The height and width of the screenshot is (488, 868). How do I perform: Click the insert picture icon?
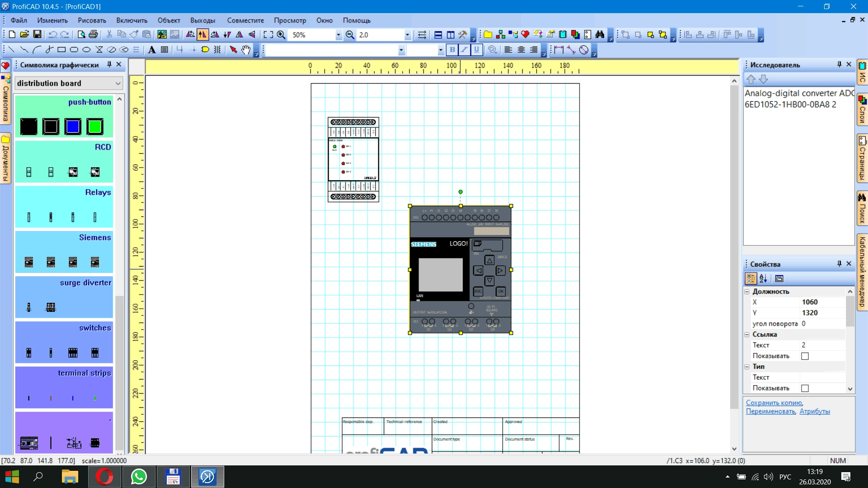pyautogui.click(x=162, y=35)
